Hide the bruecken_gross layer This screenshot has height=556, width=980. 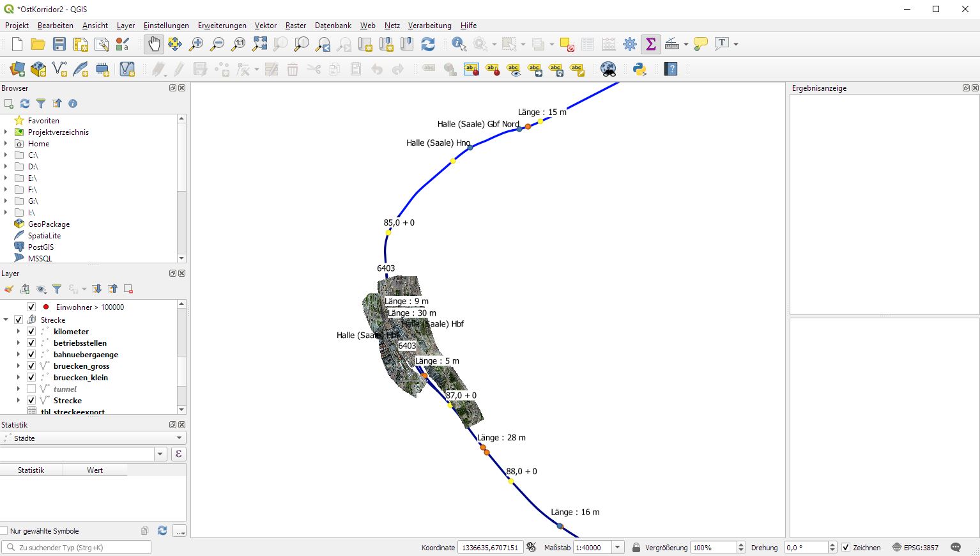pos(31,366)
